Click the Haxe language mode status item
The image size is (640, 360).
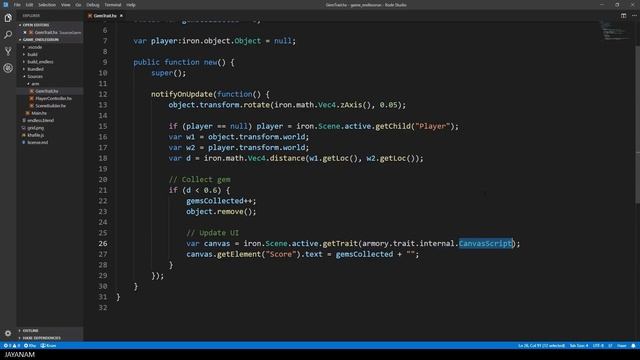coord(622,346)
